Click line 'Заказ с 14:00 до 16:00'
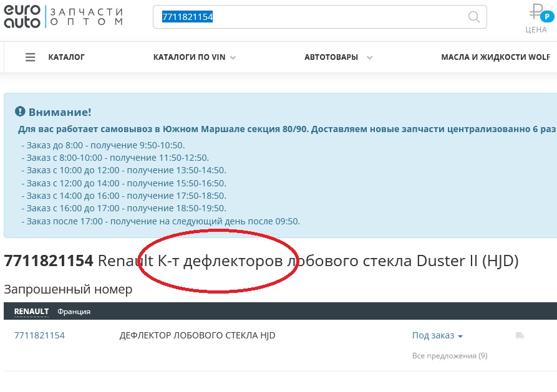Viewport: 557px width, 392px height. tap(124, 196)
